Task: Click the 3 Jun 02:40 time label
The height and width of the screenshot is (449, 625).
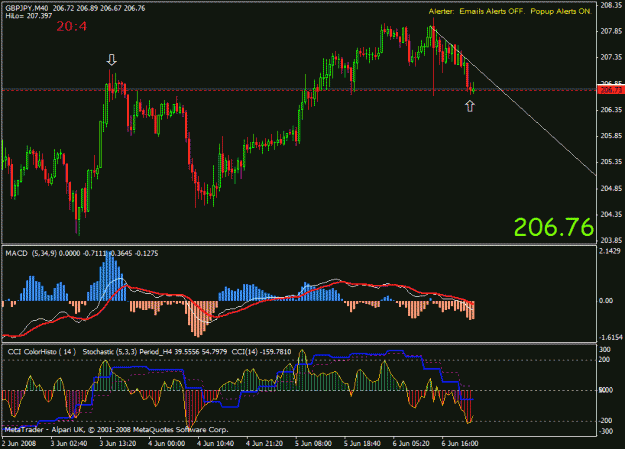Action: (x=69, y=443)
